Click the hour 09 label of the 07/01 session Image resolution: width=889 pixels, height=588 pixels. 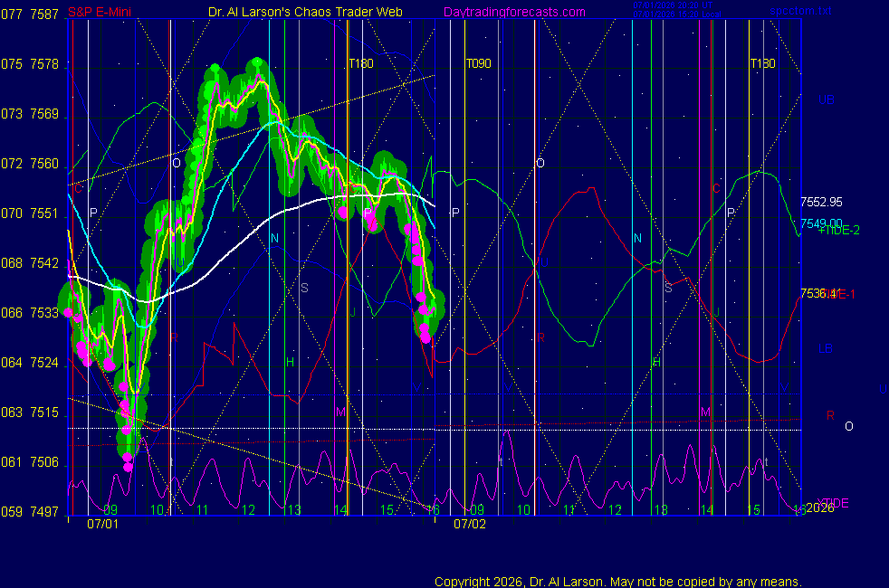(110, 509)
